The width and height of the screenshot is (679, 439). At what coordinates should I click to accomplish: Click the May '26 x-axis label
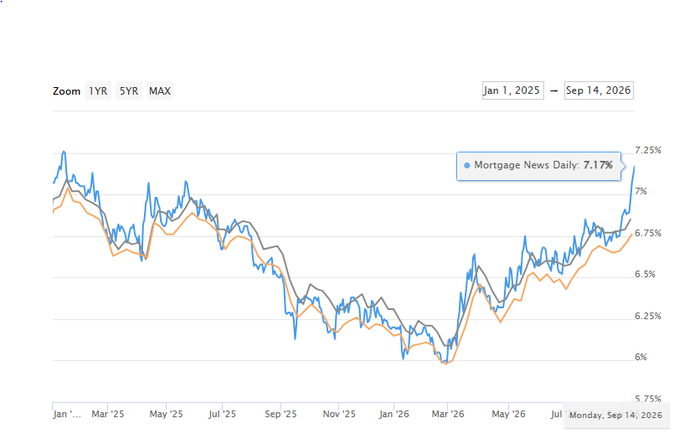pyautogui.click(x=508, y=414)
